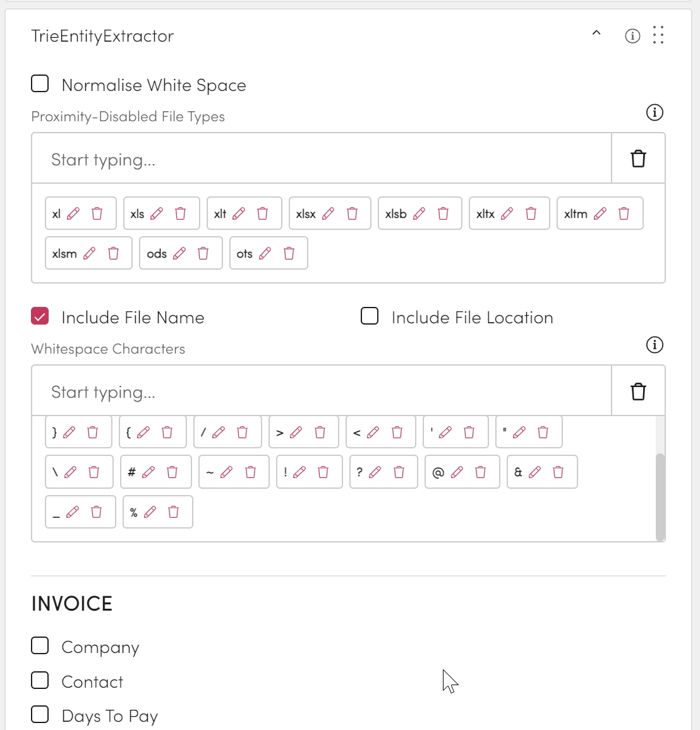This screenshot has width=700, height=730.
Task: Click the whitespace characters list scrollbar
Action: [x=660, y=496]
